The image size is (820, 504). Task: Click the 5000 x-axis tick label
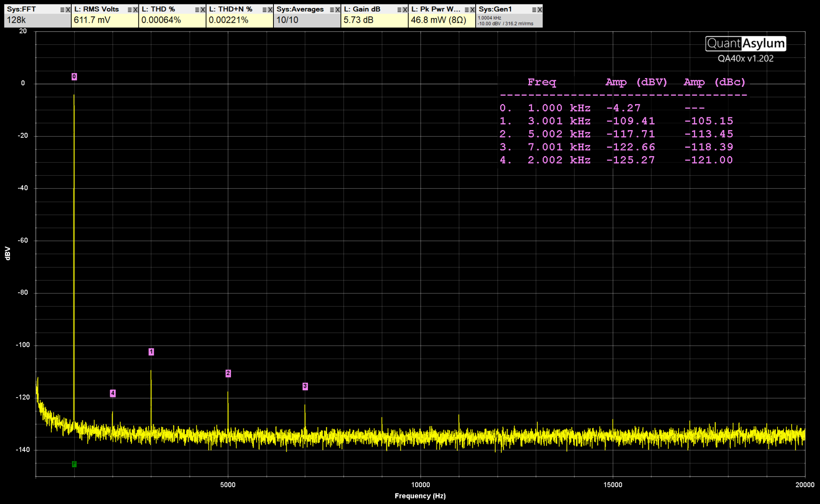tap(228, 485)
